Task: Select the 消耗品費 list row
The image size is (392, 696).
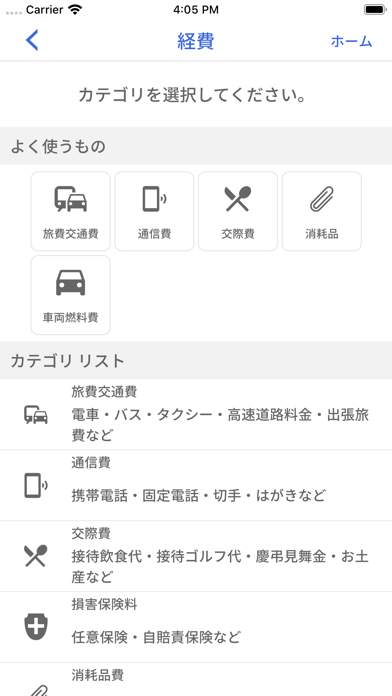Action: point(196,680)
